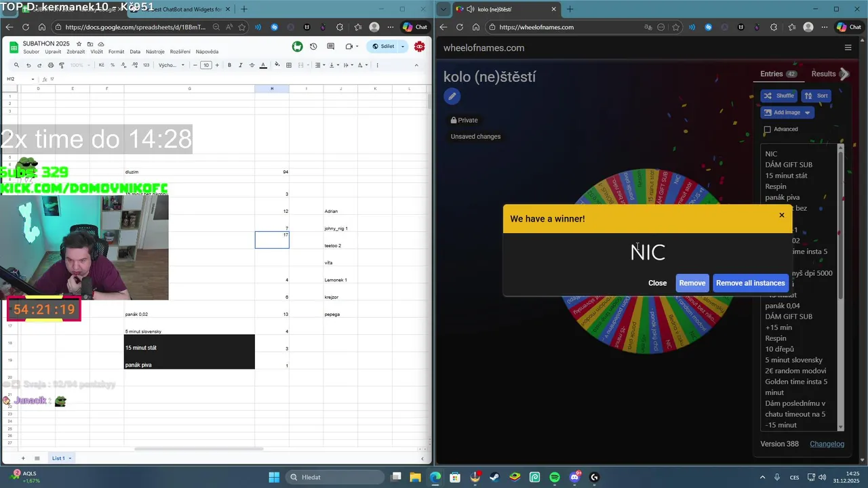Open the Add image dropdown
The height and width of the screenshot is (488, 868).
click(x=787, y=113)
